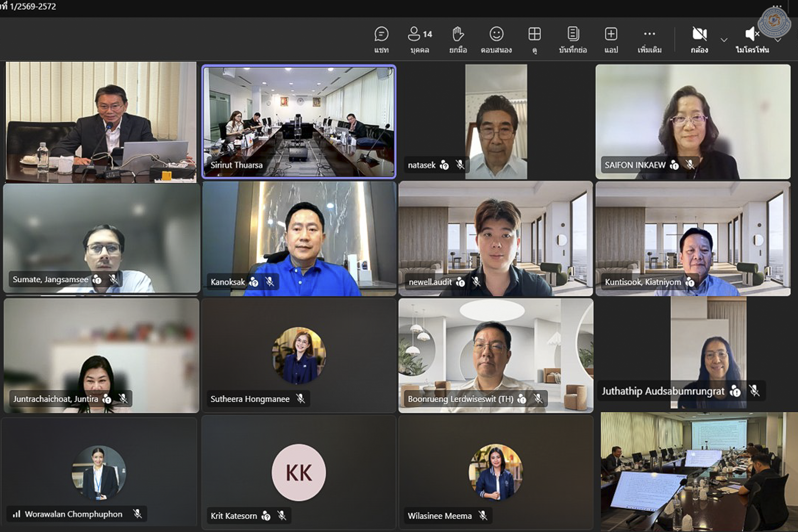
Task: Click newell.audit's muted microphone icon
Action: pos(476,282)
